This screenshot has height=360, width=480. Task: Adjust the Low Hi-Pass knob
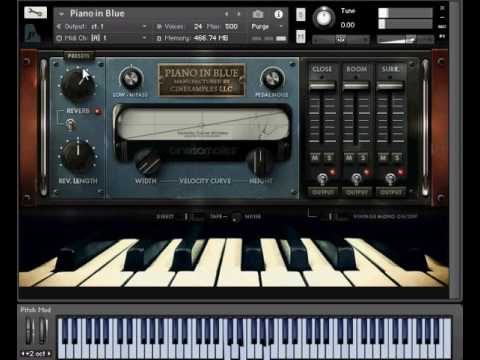pos(131,78)
